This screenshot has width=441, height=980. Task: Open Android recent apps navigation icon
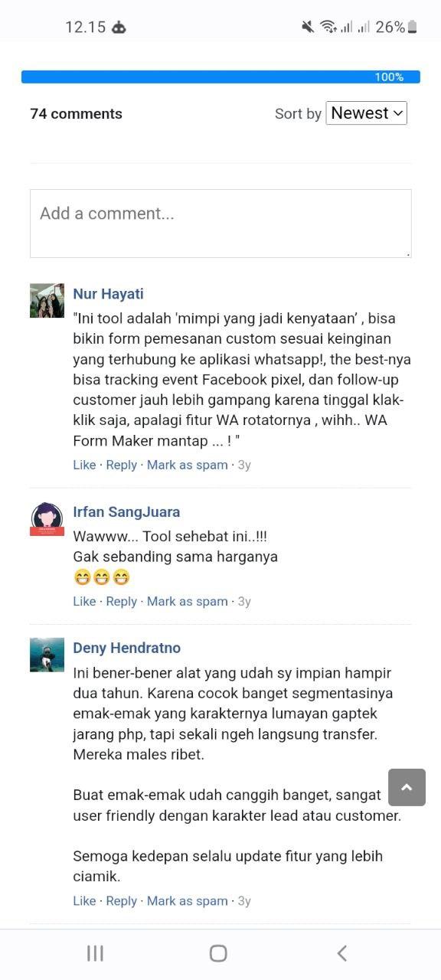click(95, 953)
